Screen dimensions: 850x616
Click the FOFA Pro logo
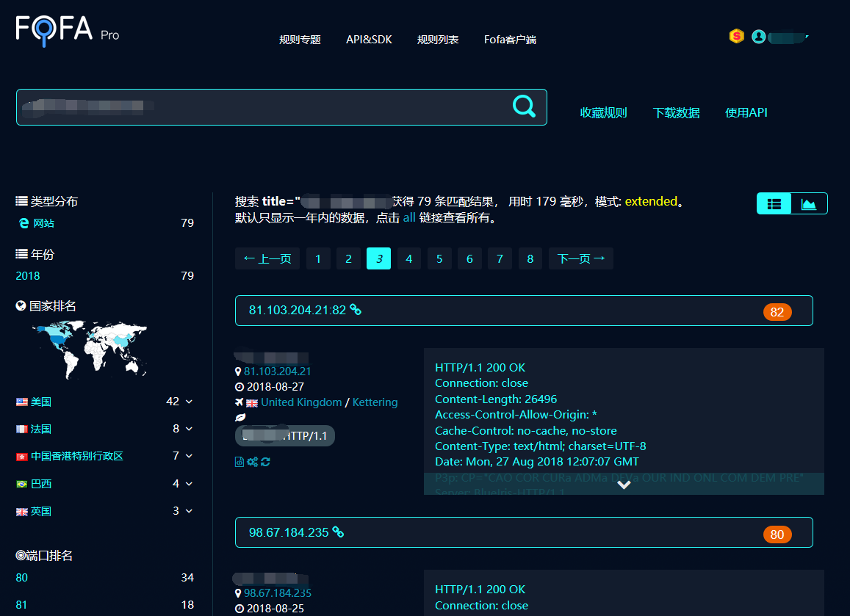pos(67,30)
